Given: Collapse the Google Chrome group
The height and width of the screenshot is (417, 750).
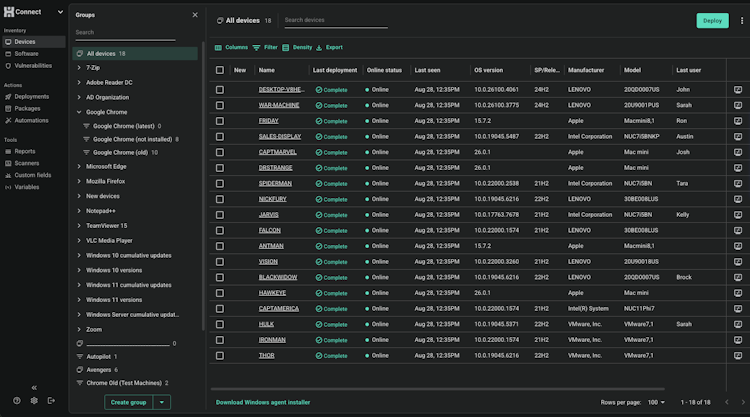Looking at the screenshot, I should click(79, 112).
